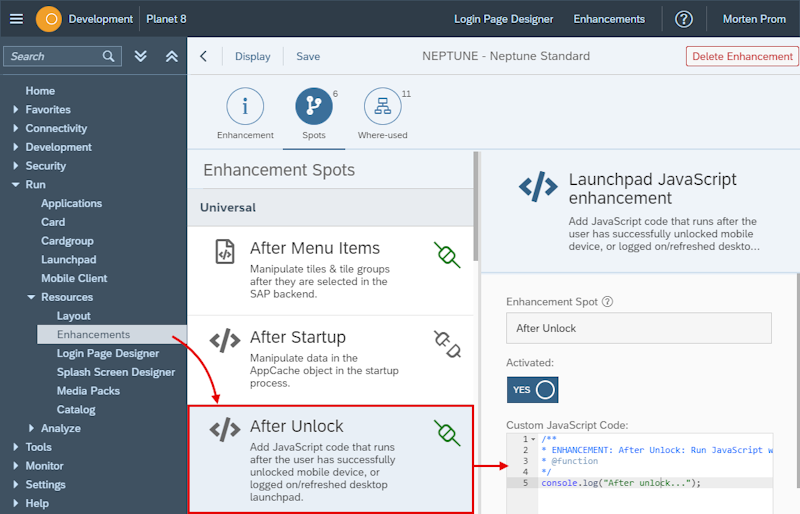Expand the Monitor tree node
Screen dimensions: 800x514
(x=16, y=466)
